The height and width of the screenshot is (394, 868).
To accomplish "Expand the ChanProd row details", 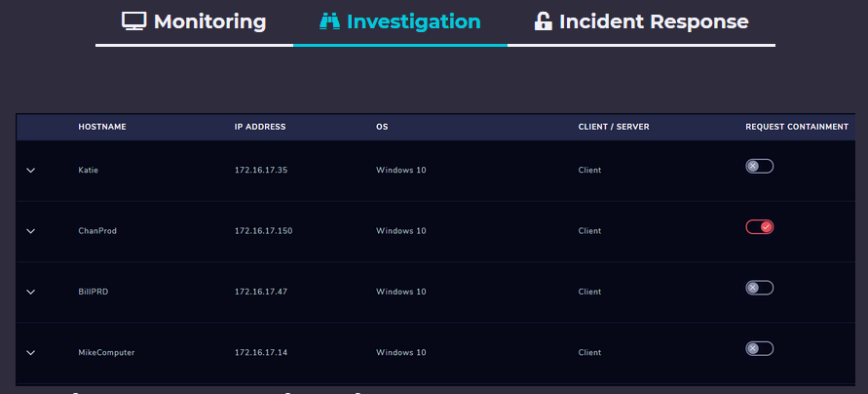I will click(30, 231).
